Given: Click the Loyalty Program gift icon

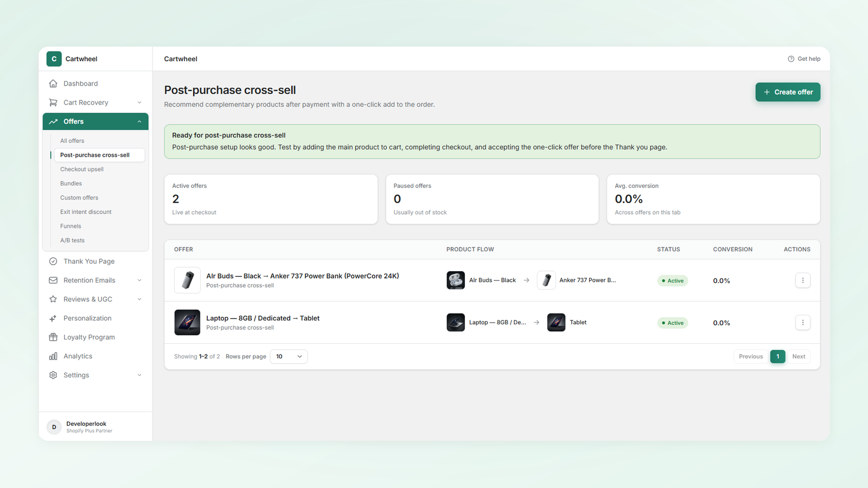Looking at the screenshot, I should [53, 337].
